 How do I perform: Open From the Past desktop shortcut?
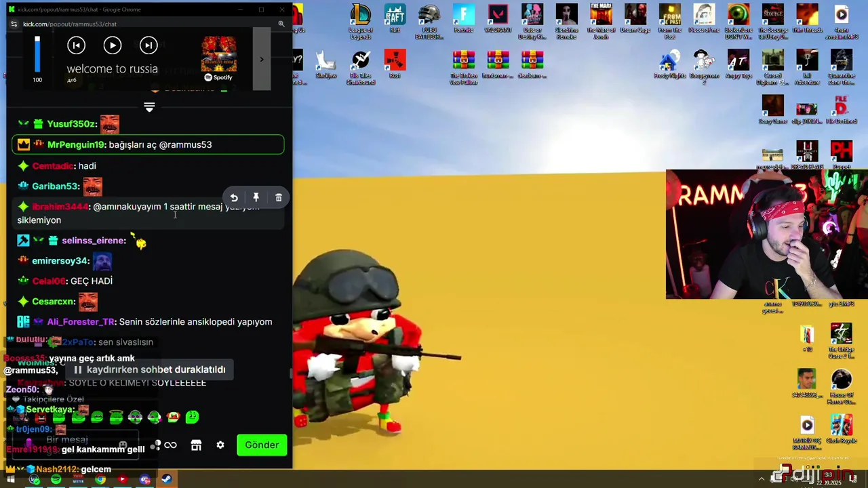[x=670, y=21]
